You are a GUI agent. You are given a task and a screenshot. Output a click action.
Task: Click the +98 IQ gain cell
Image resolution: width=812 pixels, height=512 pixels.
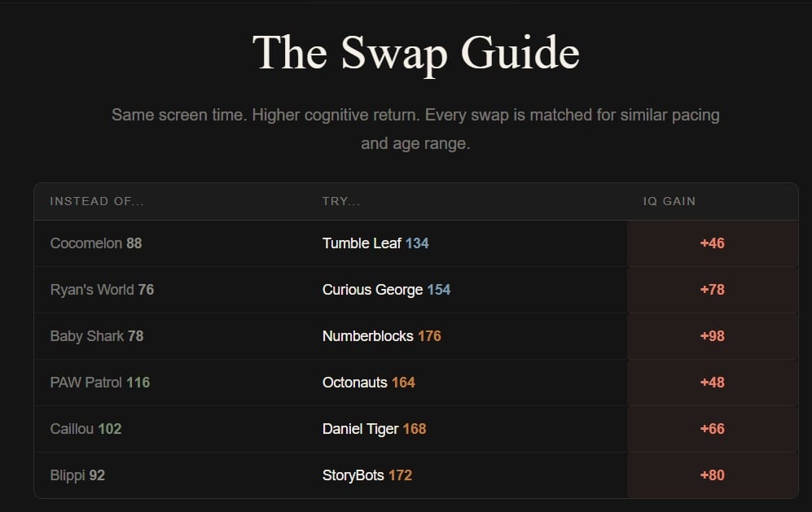click(712, 336)
